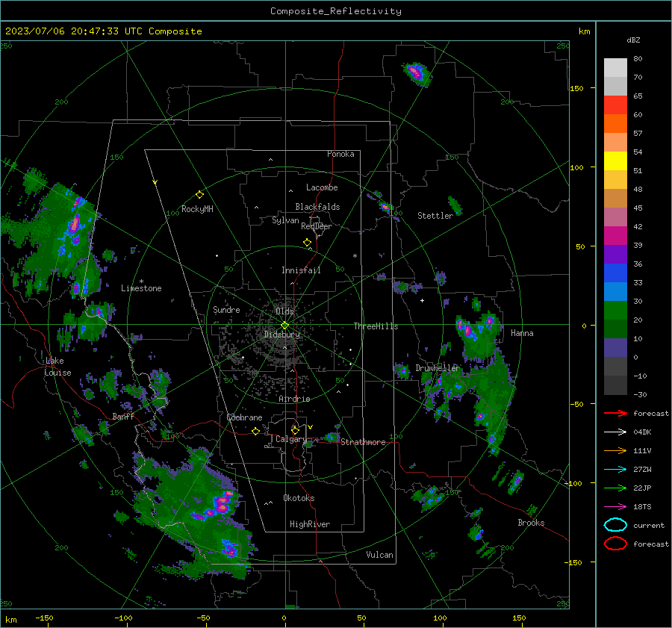Click the RockyMH label

click(197, 209)
